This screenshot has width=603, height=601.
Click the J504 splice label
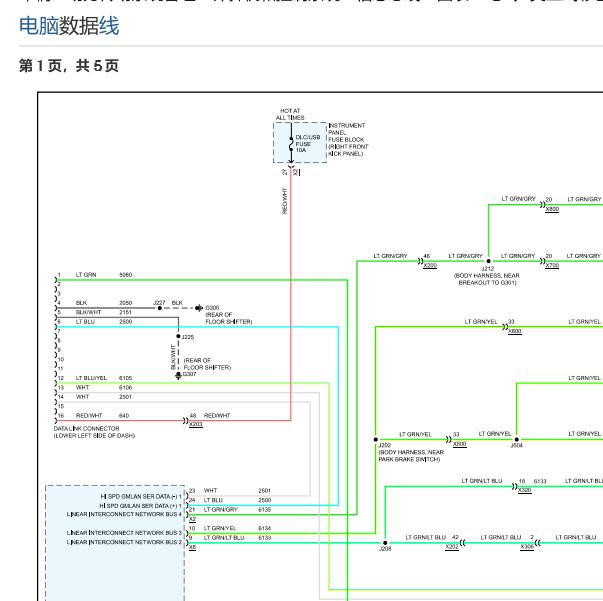coord(516,446)
